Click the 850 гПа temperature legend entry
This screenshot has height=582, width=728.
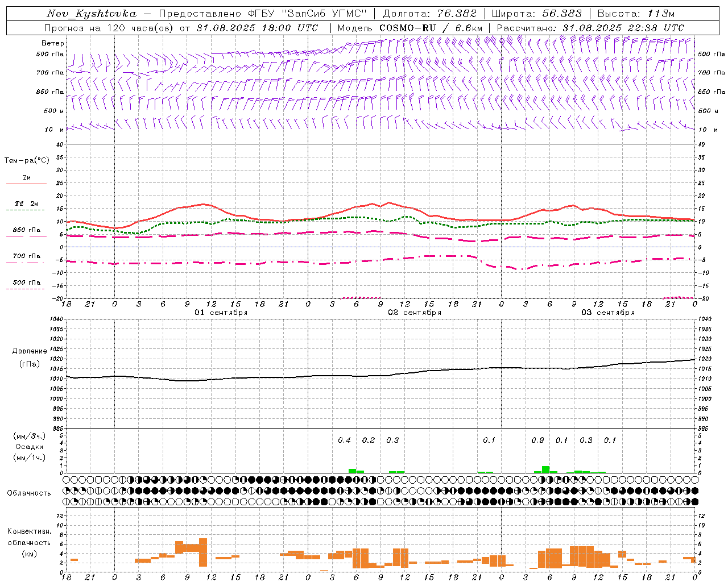(26, 230)
